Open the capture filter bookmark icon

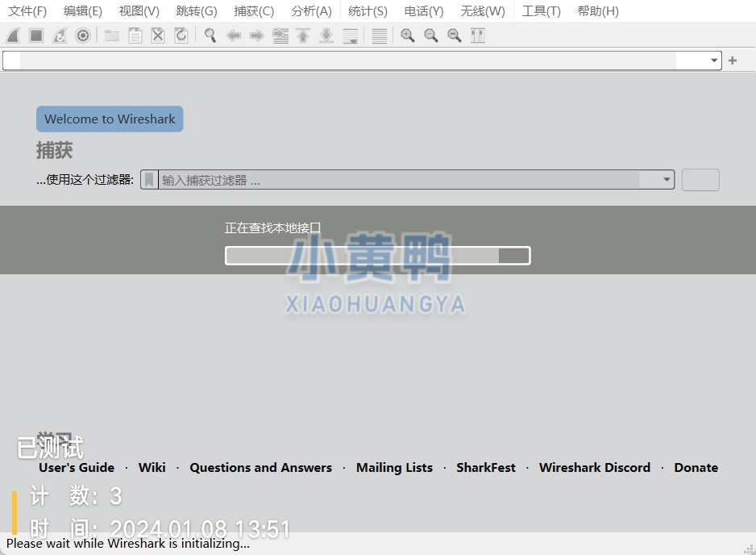149,180
